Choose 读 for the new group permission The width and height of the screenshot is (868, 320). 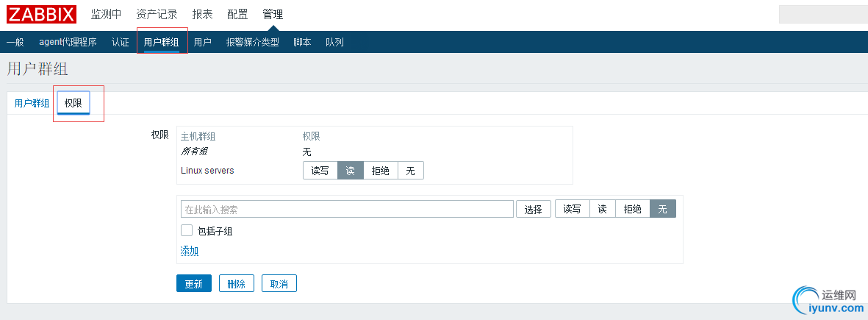pyautogui.click(x=602, y=209)
